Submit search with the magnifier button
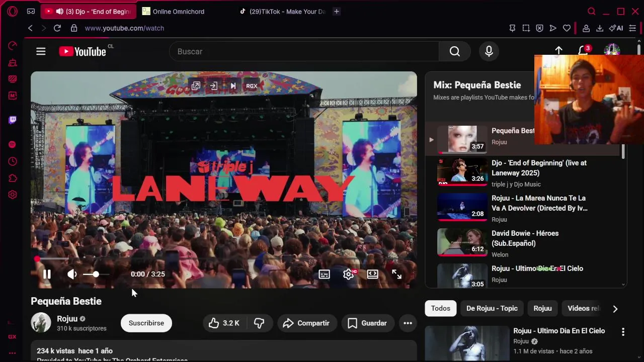Image resolution: width=644 pixels, height=362 pixels. pos(455,51)
